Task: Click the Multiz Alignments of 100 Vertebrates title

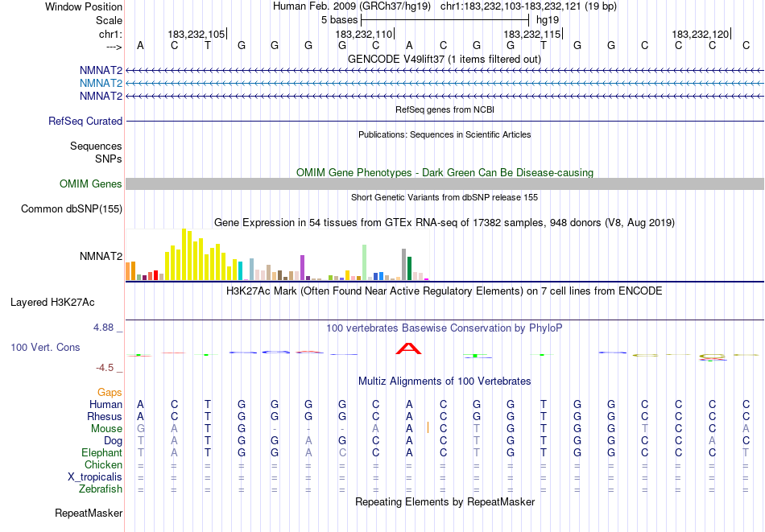Action: pyautogui.click(x=445, y=381)
